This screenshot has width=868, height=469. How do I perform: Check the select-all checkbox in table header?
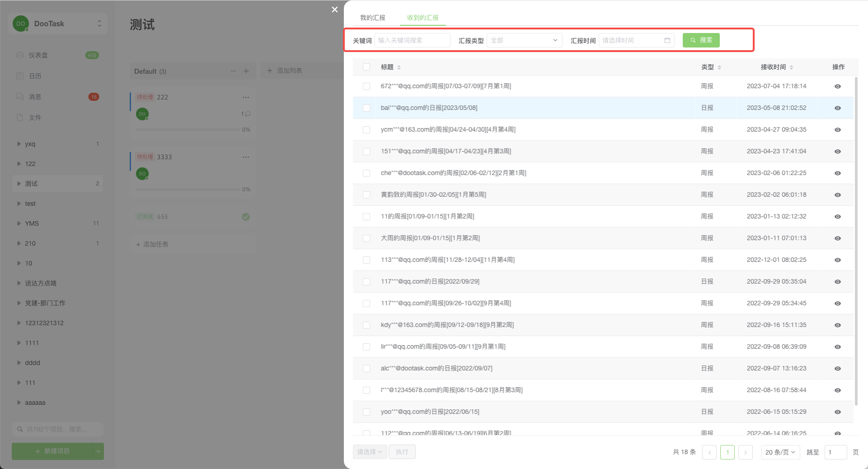coord(366,66)
